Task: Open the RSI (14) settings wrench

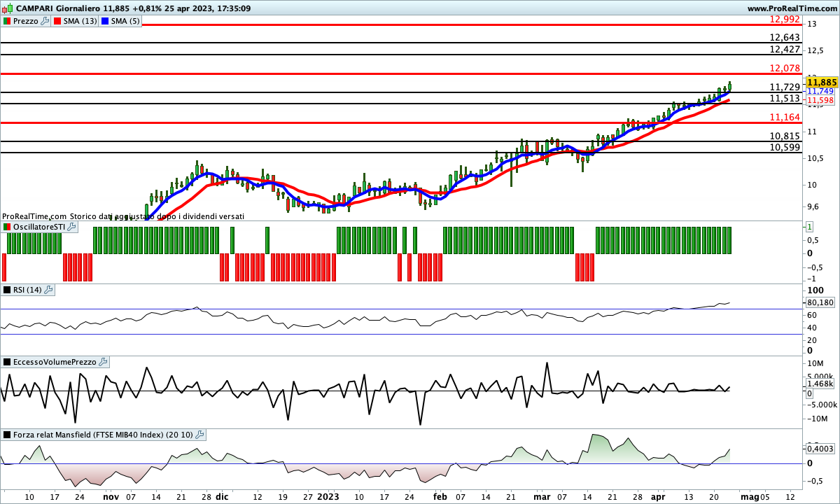Action: tap(48, 290)
